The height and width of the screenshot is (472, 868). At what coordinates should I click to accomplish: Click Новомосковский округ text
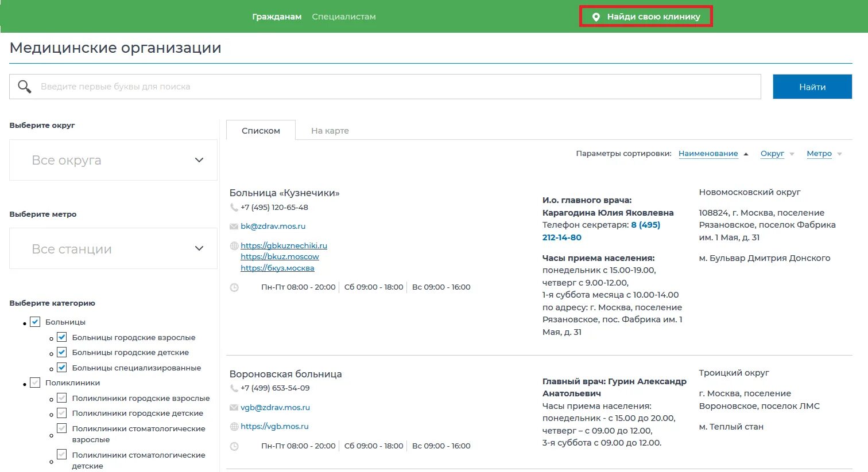tap(750, 192)
